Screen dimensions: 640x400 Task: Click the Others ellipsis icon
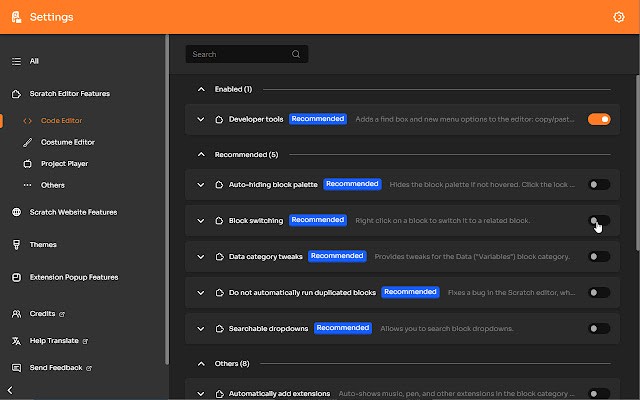click(x=27, y=185)
